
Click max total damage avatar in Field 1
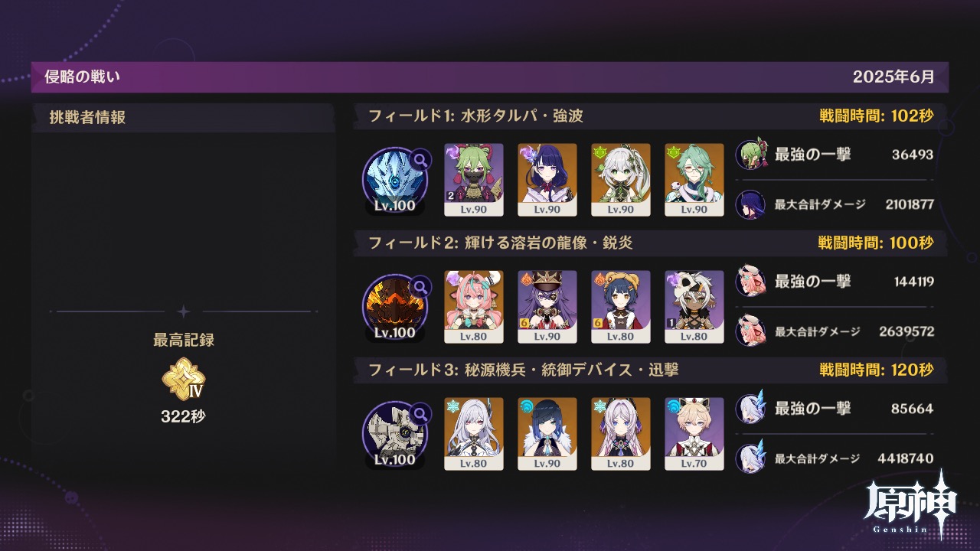click(x=750, y=205)
